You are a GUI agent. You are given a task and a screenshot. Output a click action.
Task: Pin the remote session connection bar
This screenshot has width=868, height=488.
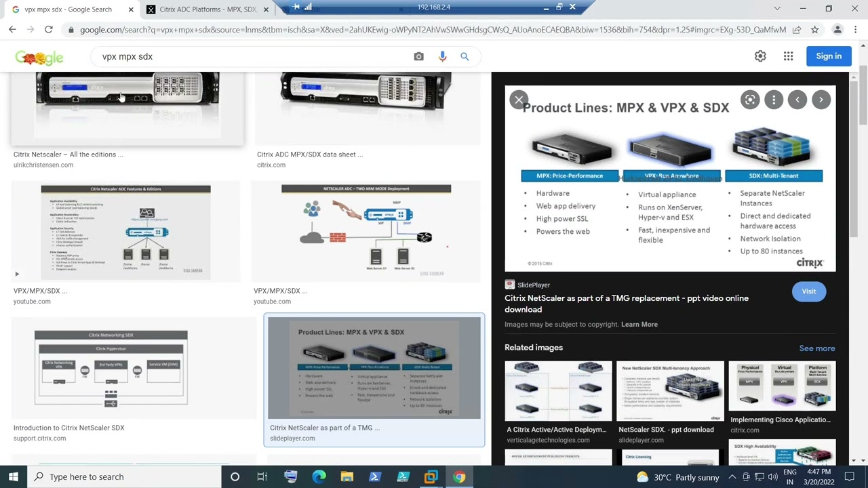[x=296, y=7]
